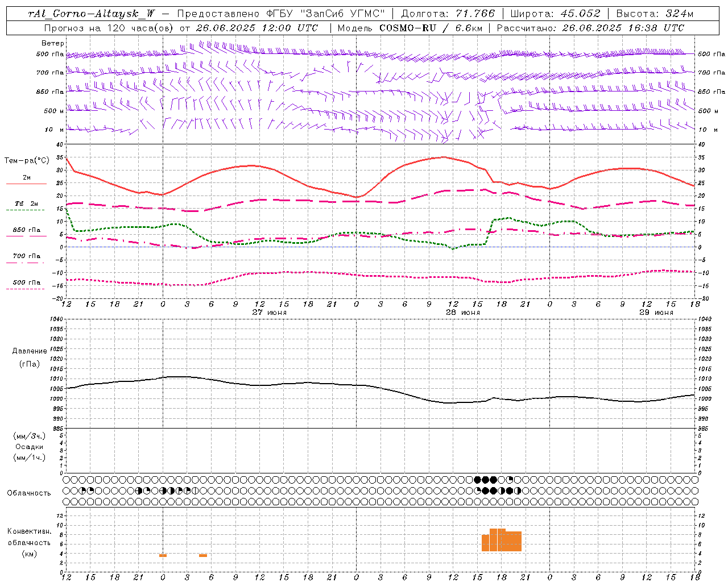
Task: Click the 10 м label right of wind panel
Action: pos(708,130)
